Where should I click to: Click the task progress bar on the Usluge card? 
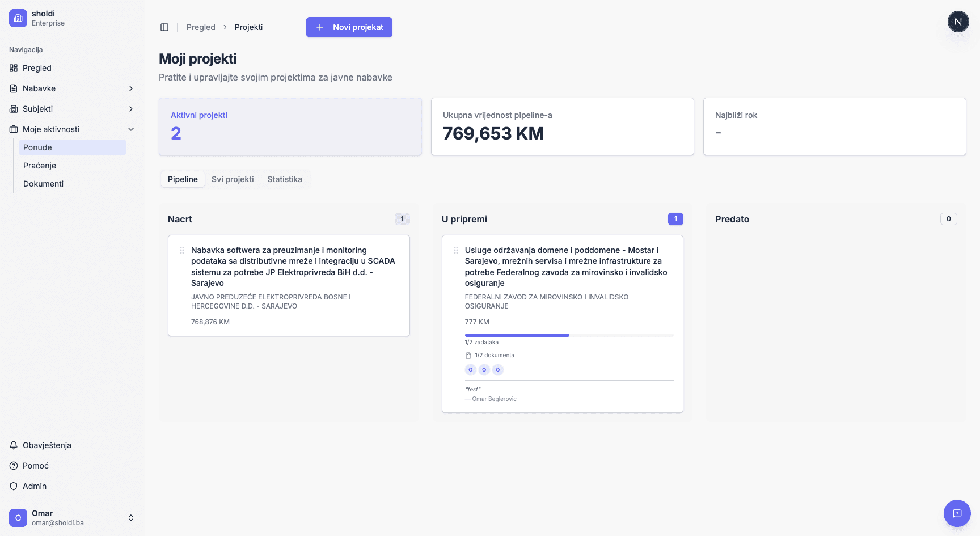point(568,335)
